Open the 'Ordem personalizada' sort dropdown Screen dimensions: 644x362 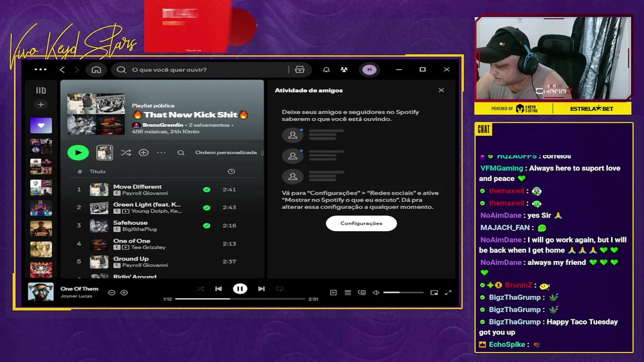229,152
